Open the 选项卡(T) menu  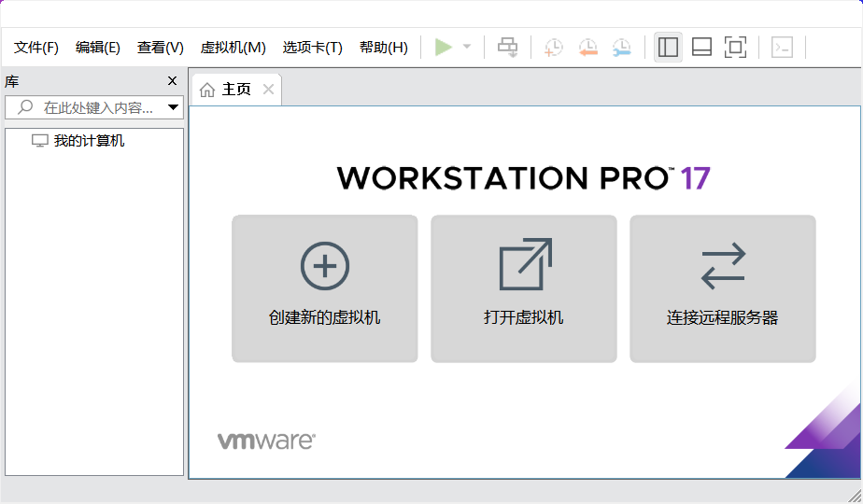[313, 48]
